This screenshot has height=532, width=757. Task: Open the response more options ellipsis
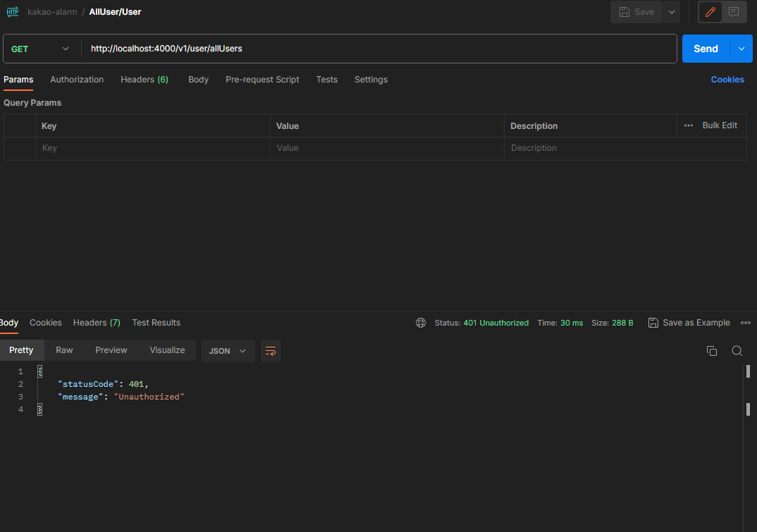coord(746,323)
